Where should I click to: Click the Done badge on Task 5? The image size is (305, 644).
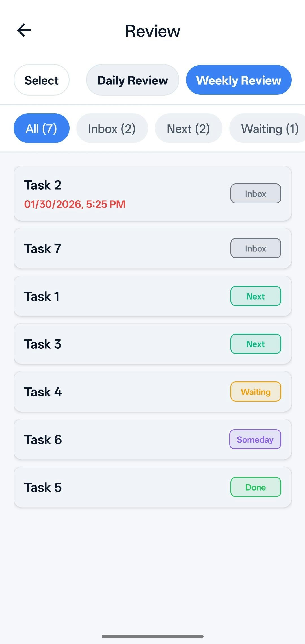[255, 487]
